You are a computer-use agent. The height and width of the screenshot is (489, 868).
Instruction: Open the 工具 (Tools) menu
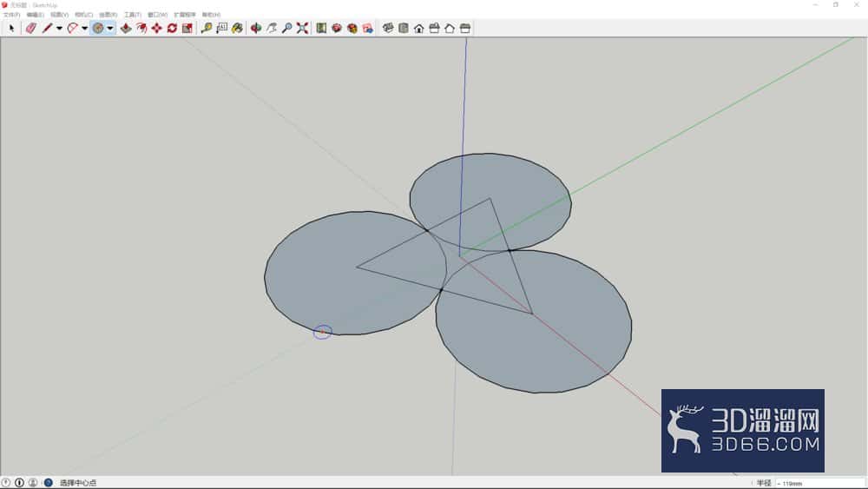[x=132, y=15]
